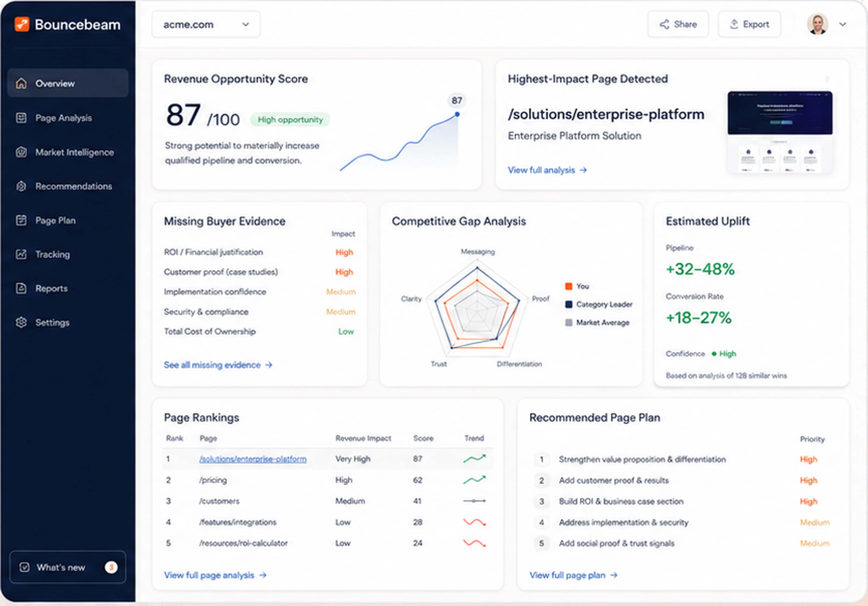Click the flat trend icon for /customers
The image size is (868, 606).
[474, 501]
